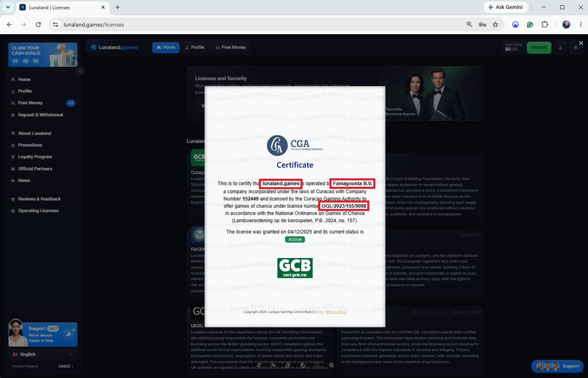Screen dimensions: 588x378
Task: Click the Your Funds $0.00 balance
Action: point(513,48)
